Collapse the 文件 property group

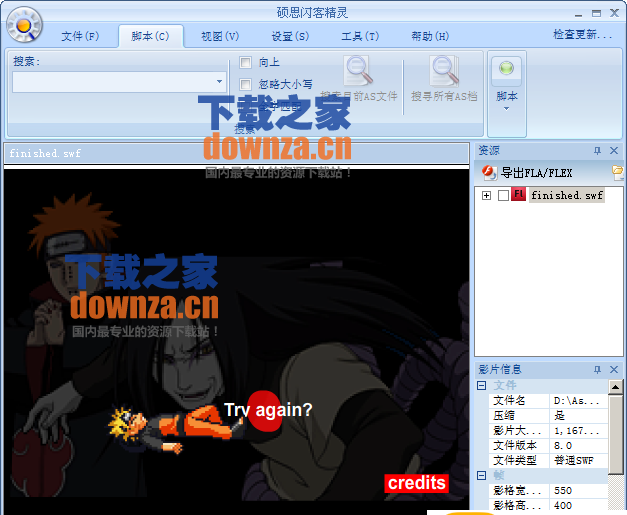point(482,385)
